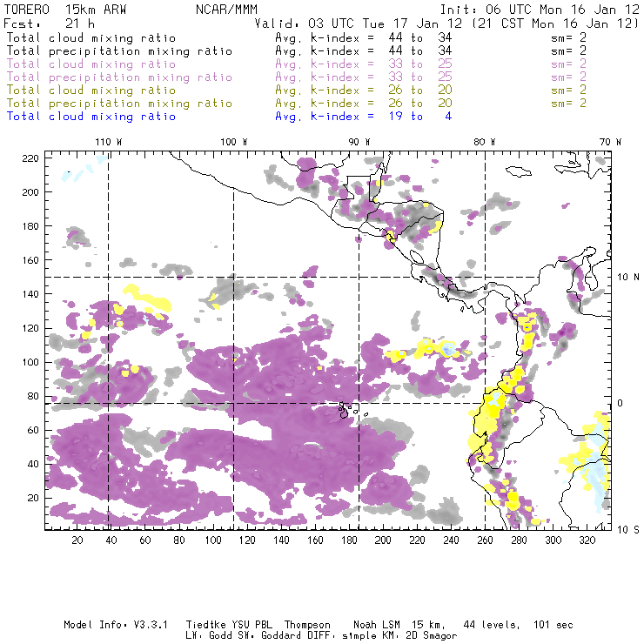
Task: Click the 'Tiedtke' scheme label in the footer
Action: [205, 625]
